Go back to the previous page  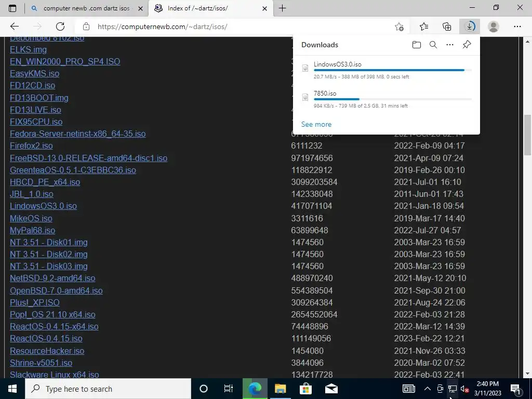[x=14, y=26]
